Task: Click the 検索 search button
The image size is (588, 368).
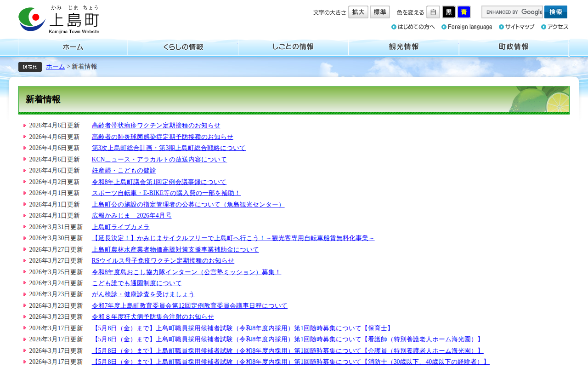Action: point(556,12)
